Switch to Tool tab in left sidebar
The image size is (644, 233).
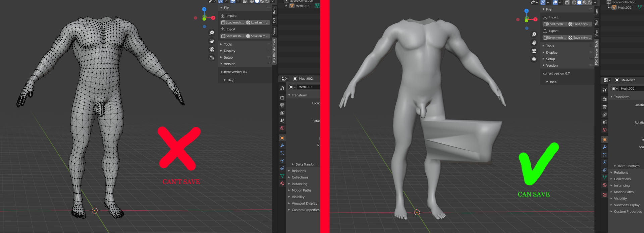tap(274, 21)
